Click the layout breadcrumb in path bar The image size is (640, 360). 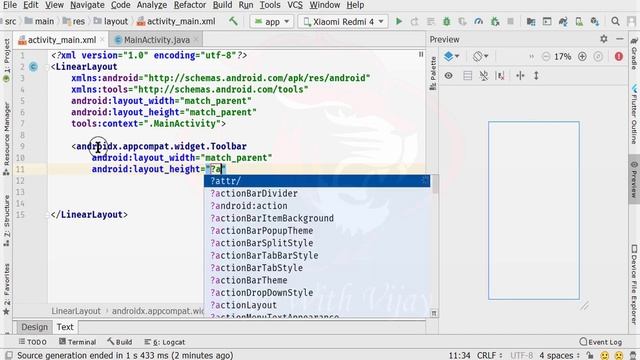point(111,21)
